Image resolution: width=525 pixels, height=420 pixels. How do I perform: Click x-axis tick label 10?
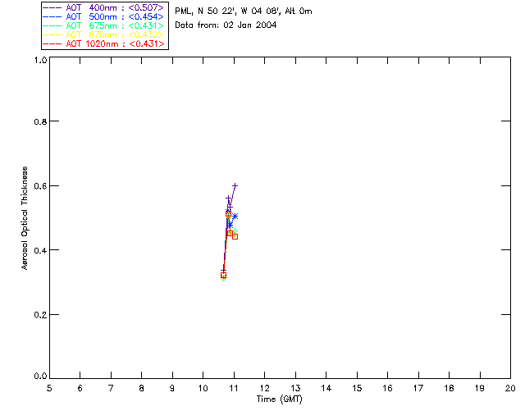click(x=203, y=388)
